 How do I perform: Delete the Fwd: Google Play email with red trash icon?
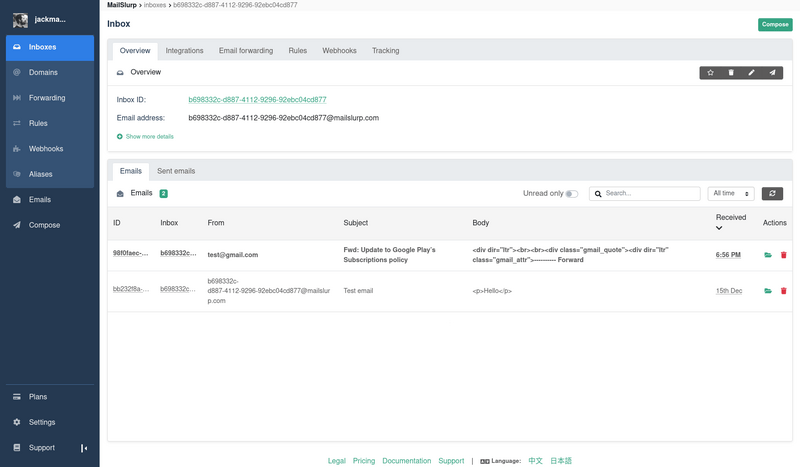tap(784, 255)
